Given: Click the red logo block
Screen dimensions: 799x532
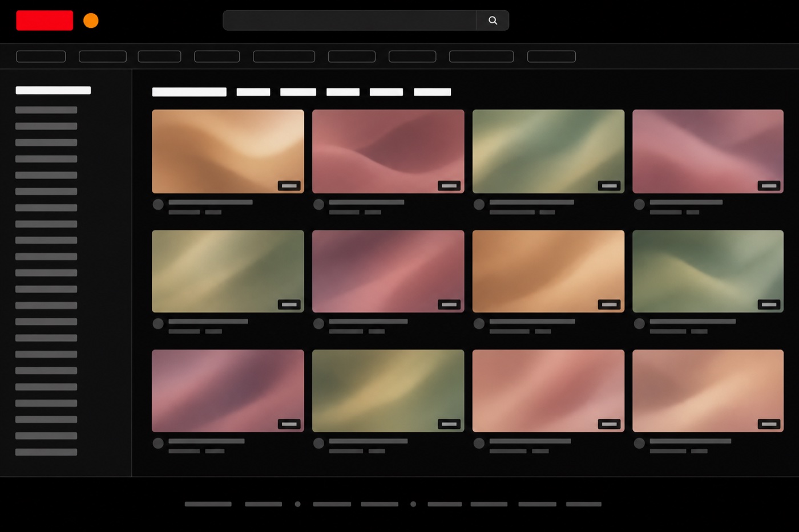Looking at the screenshot, I should (x=45, y=21).
